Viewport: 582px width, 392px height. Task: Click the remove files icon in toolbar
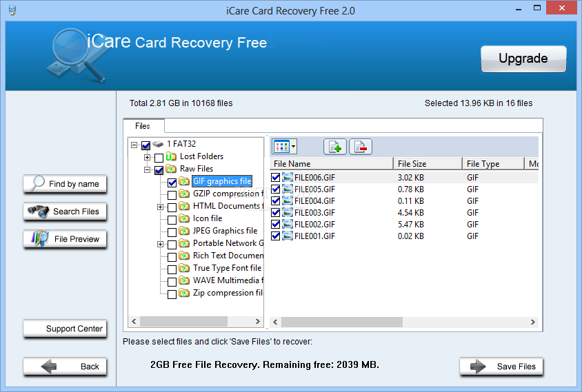pyautogui.click(x=361, y=147)
